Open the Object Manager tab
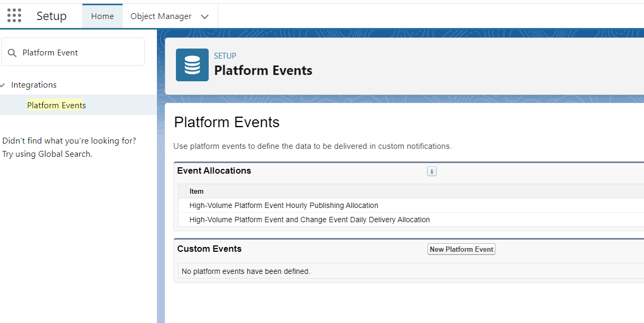644x323 pixels. coord(161,16)
